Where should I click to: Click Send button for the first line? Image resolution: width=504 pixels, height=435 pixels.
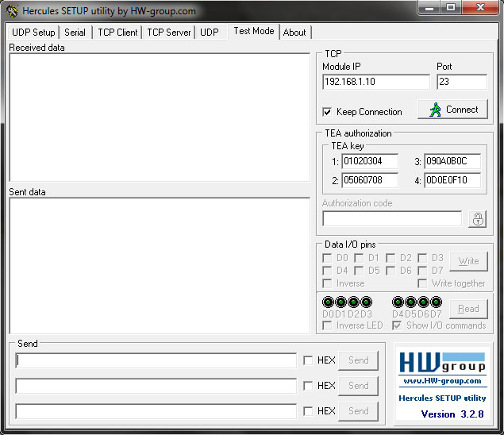(359, 360)
